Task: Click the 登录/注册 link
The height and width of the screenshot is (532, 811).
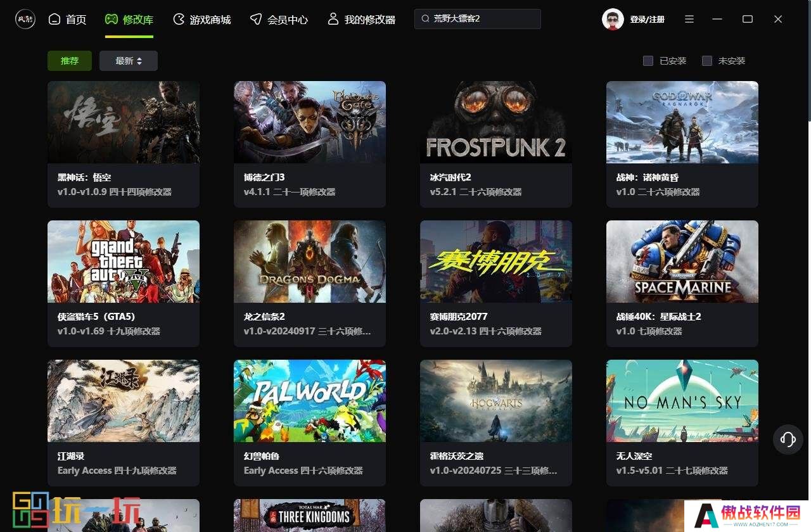Action: point(647,20)
